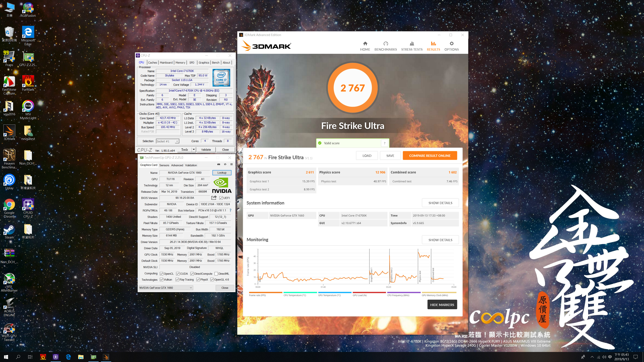Launch the Fraps desktop icon
Screen dimensions: 644x362
click(9, 59)
